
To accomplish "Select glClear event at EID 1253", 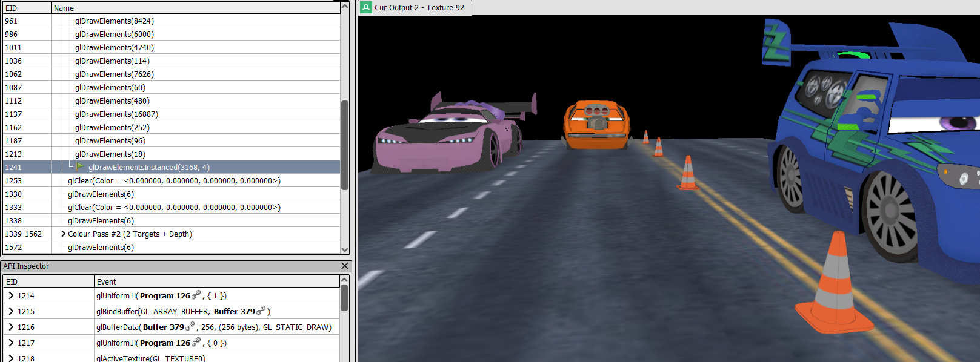I will [174, 180].
